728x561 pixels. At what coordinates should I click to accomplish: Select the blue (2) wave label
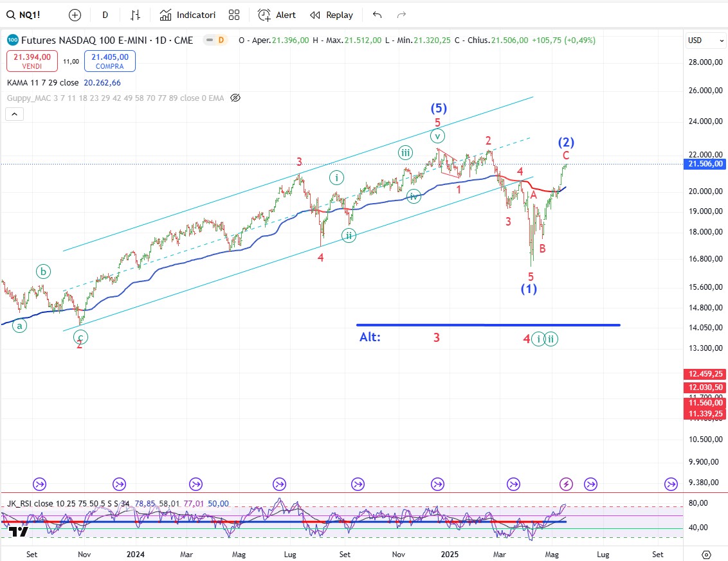click(x=566, y=142)
